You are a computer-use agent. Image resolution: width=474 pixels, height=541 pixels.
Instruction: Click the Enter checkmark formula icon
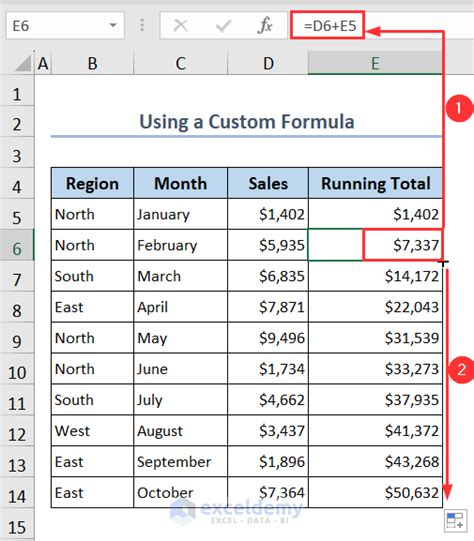pos(223,26)
